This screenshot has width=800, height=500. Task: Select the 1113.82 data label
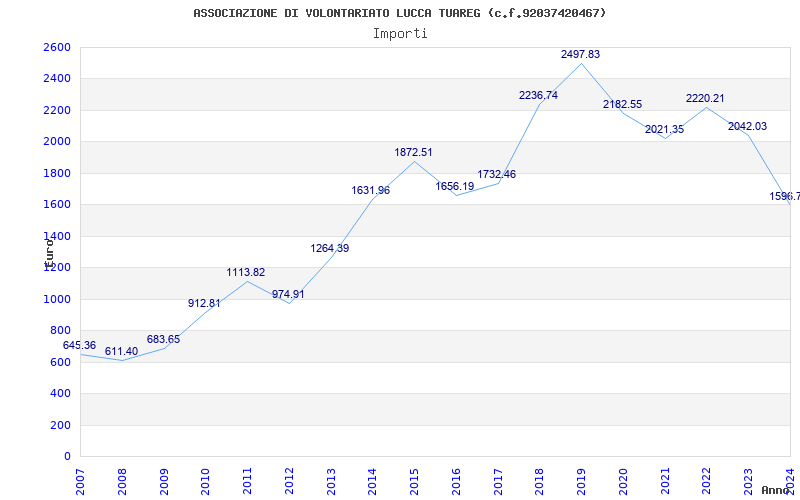point(246,272)
